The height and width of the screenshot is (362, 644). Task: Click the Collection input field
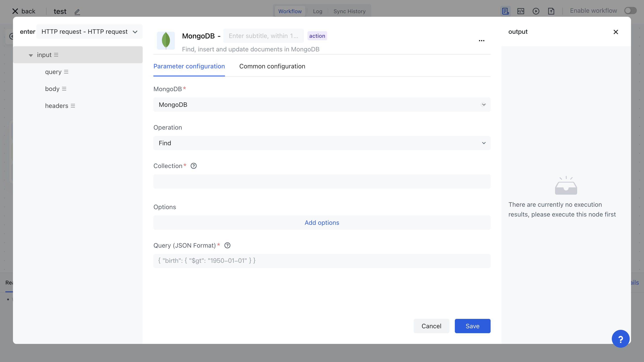point(322,182)
